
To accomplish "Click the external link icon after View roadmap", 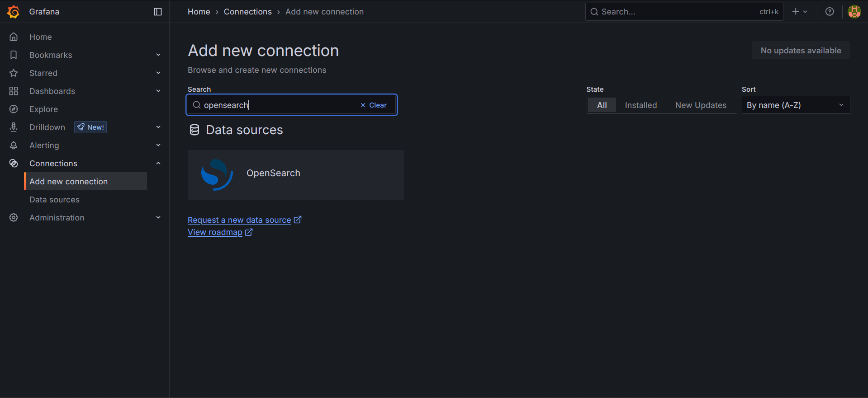I will tap(249, 232).
